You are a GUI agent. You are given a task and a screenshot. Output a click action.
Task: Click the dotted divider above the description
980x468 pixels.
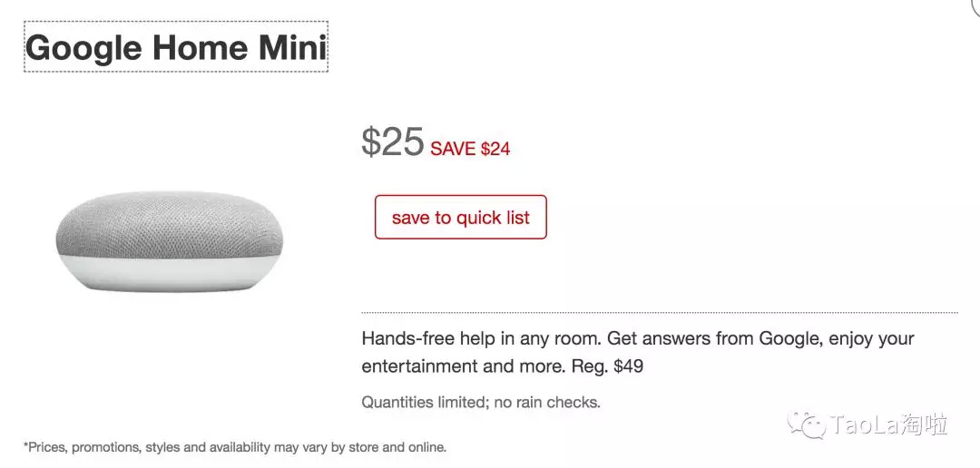[659, 313]
